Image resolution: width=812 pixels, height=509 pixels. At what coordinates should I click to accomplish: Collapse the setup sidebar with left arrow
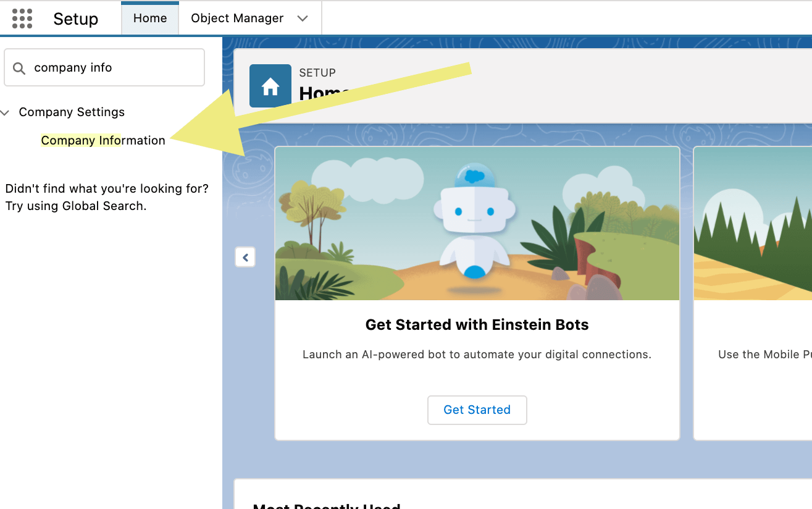(245, 257)
